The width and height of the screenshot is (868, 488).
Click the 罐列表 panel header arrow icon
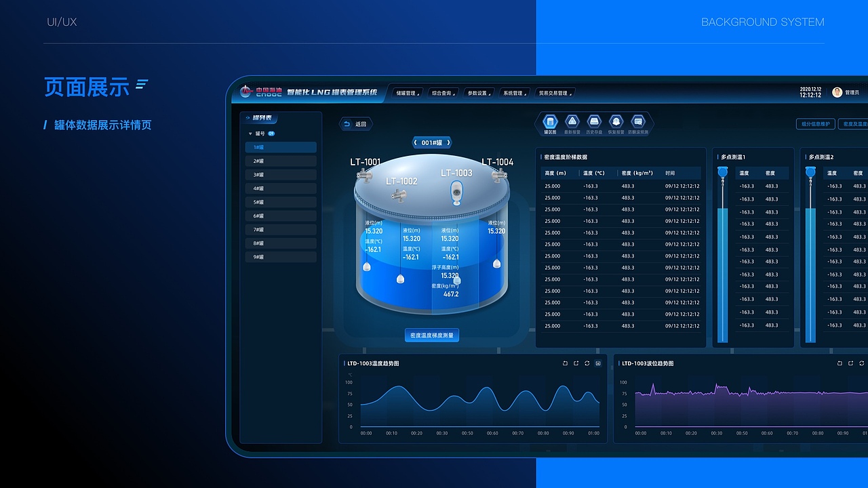point(248,118)
